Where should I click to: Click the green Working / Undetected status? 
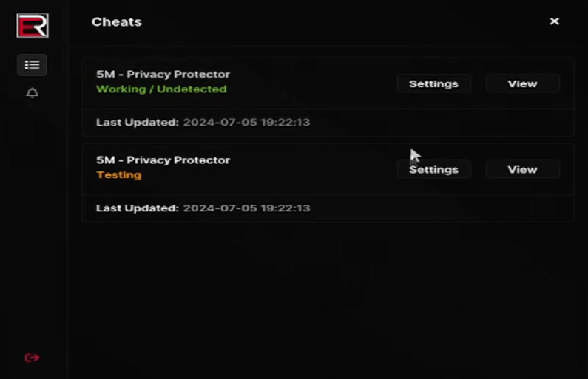[161, 89]
